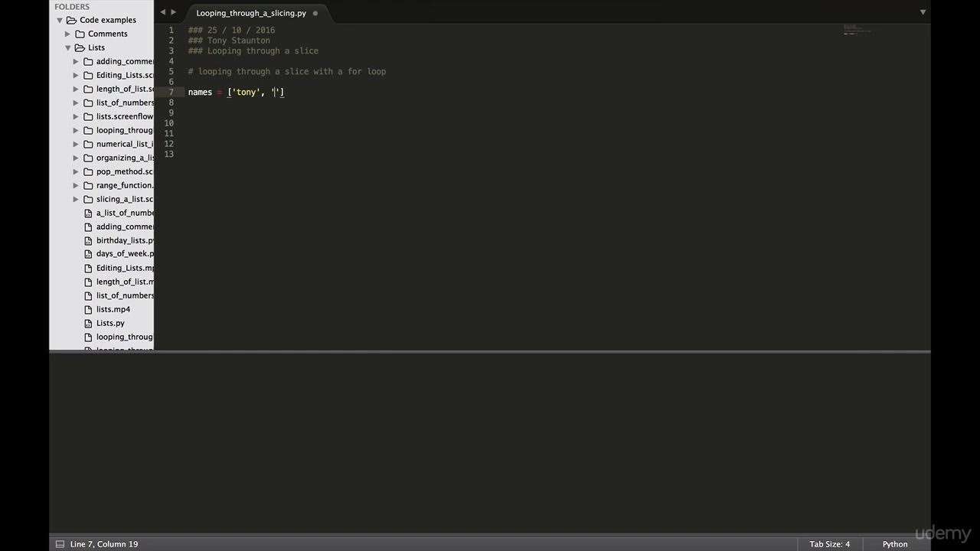
Task: Select the Code examples folder label
Action: (x=108, y=20)
